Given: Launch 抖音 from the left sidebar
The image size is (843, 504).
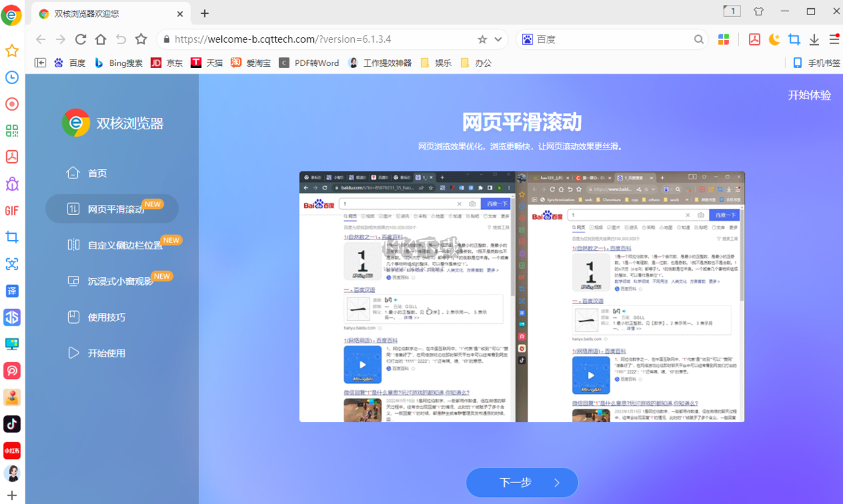Looking at the screenshot, I should [11, 424].
